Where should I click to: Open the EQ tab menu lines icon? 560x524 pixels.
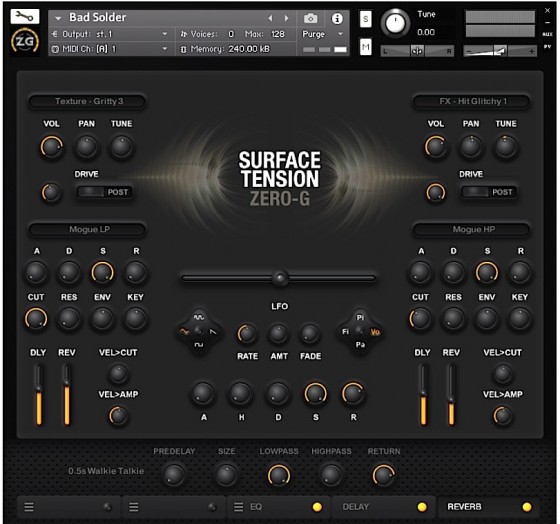[238, 507]
